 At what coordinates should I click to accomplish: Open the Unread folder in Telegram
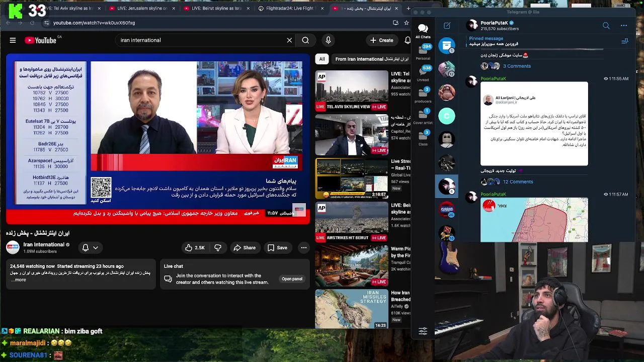(x=423, y=73)
